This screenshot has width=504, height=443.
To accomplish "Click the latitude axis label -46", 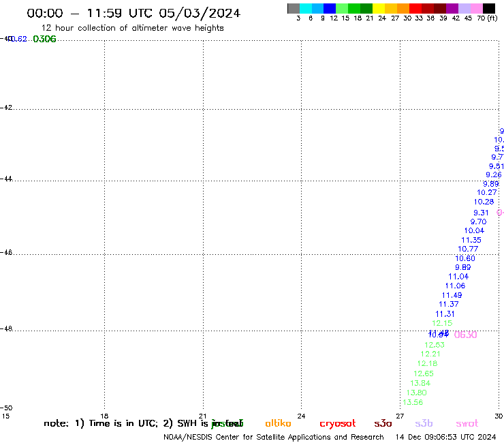I will point(6,253).
